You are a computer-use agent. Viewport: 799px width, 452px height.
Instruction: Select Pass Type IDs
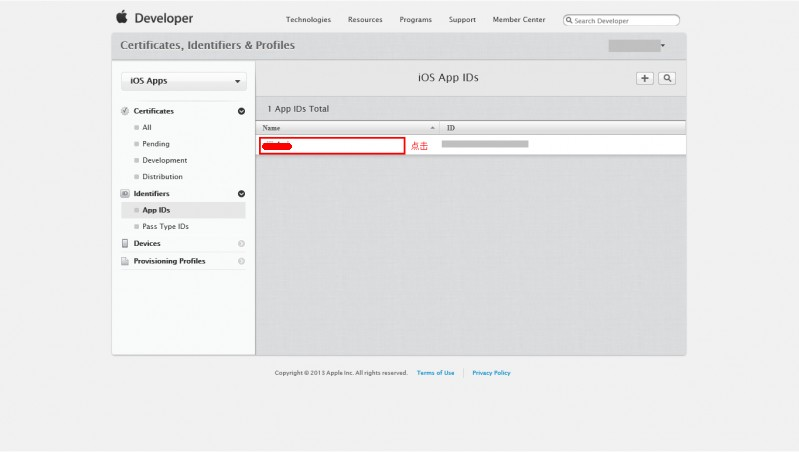click(x=165, y=226)
